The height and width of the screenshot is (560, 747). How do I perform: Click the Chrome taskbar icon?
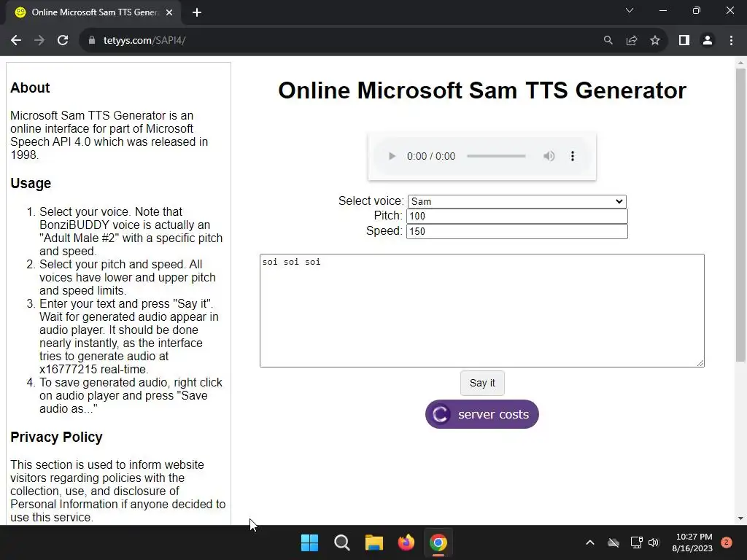click(x=438, y=542)
